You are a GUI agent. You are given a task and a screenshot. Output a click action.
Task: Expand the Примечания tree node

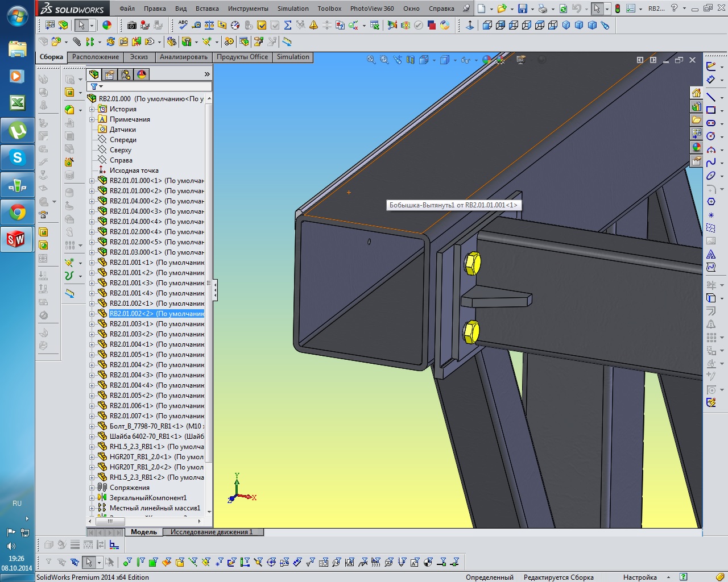pyautogui.click(x=92, y=119)
